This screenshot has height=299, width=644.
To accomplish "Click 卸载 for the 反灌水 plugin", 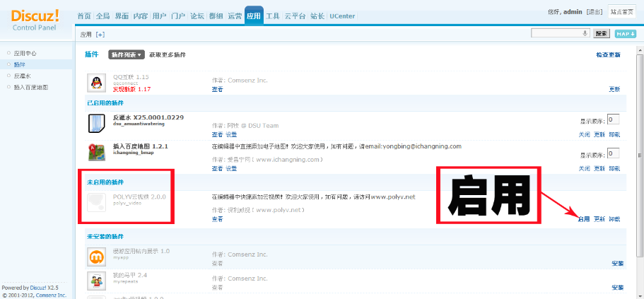I will point(614,135).
